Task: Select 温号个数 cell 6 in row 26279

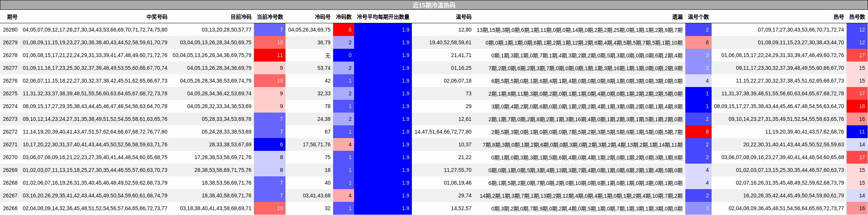Action: [x=698, y=42]
